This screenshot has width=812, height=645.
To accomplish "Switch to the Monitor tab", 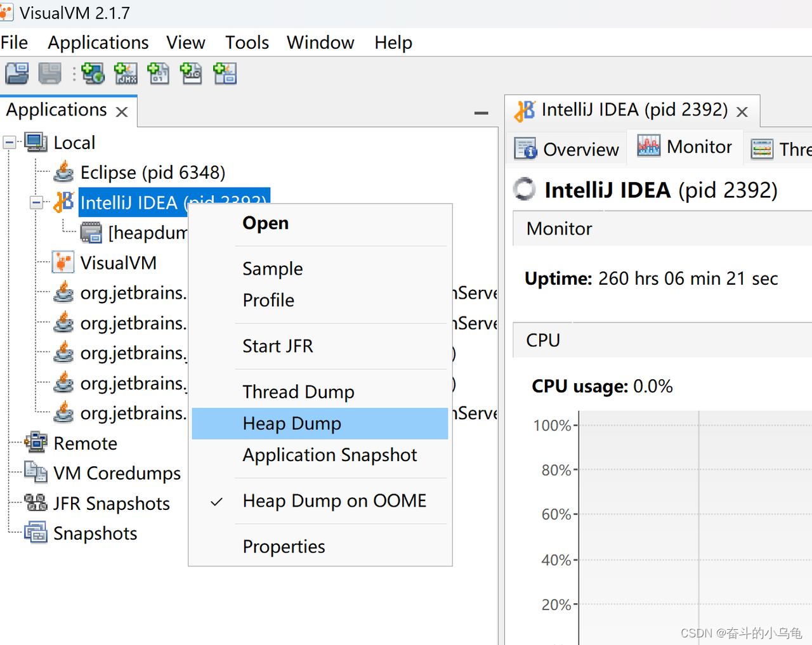I will coord(684,147).
